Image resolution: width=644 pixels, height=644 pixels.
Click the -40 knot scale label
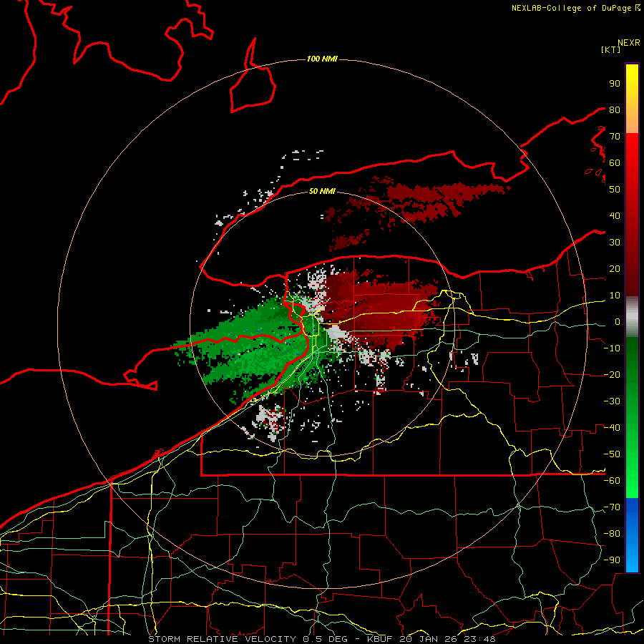pos(612,428)
